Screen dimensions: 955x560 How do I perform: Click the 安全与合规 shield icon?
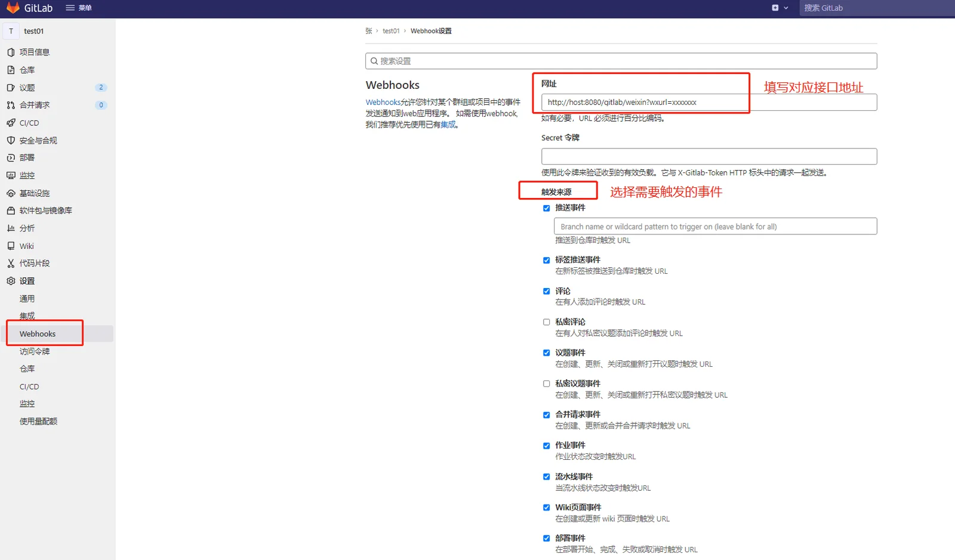(11, 140)
